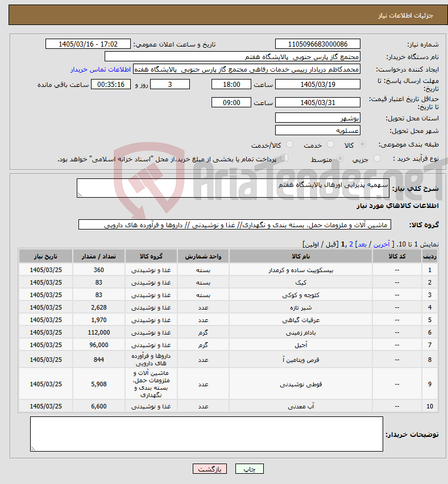Image resolution: width=448 pixels, height=484 pixels.
Task: Open page 2 of results
Action: point(351,244)
